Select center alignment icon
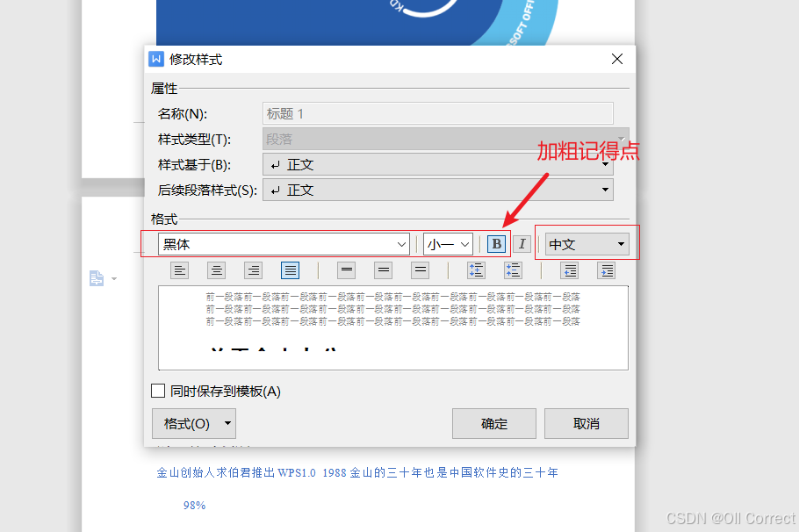 pyautogui.click(x=217, y=270)
